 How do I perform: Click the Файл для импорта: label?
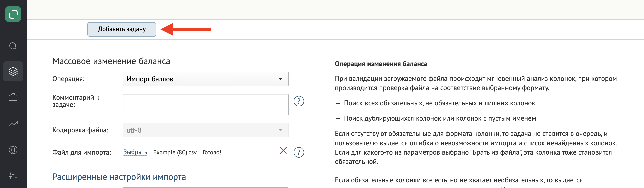tap(82, 152)
